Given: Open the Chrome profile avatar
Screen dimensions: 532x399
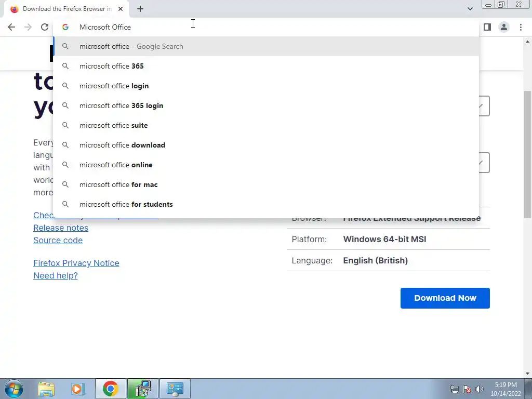Looking at the screenshot, I should point(504,27).
